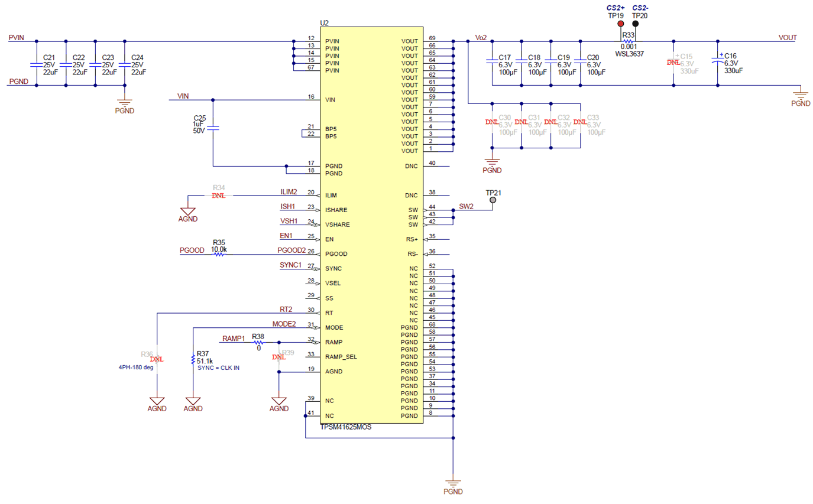The height and width of the screenshot is (504, 813).
Task: Select the RS+ pin name
Action: pos(412,240)
